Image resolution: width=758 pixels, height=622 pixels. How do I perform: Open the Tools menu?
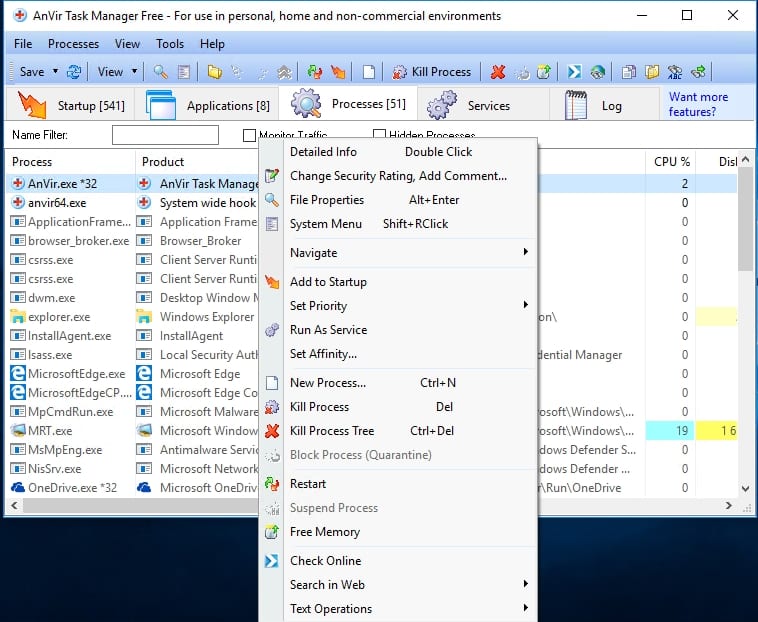tap(170, 44)
